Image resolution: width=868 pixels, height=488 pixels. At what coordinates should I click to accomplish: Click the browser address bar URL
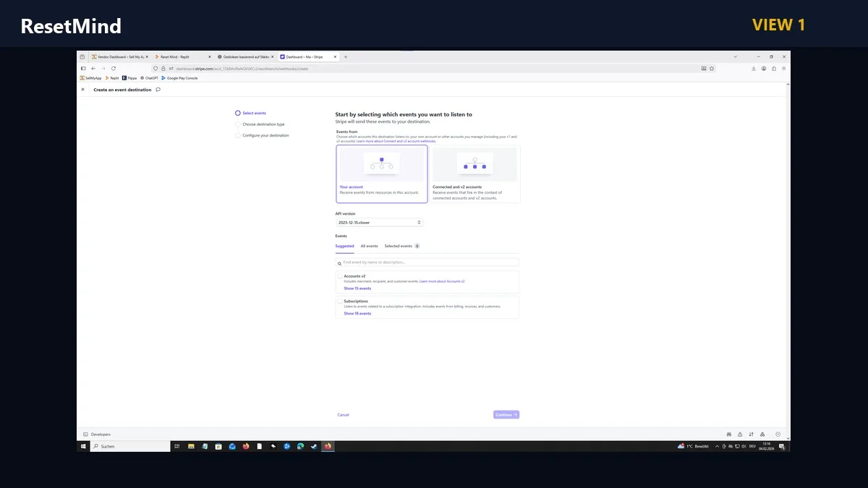pyautogui.click(x=242, y=68)
